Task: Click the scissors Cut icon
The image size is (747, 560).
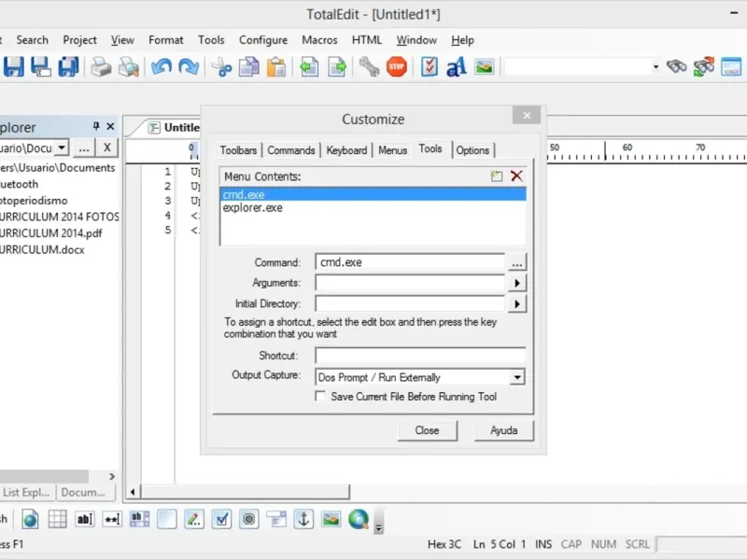Action: (221, 66)
